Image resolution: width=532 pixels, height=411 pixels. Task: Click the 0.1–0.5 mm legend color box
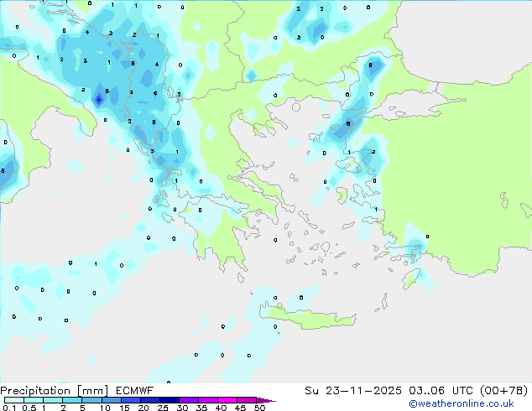pyautogui.click(x=14, y=400)
